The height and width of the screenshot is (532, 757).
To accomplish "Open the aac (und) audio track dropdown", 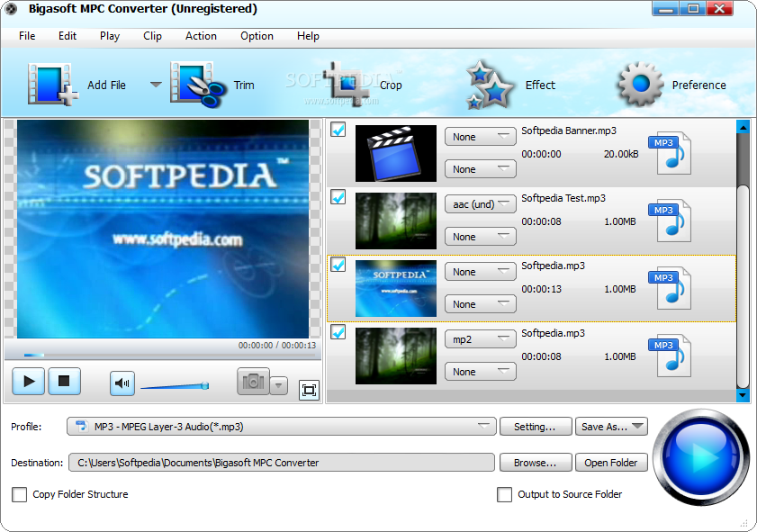I will point(481,204).
